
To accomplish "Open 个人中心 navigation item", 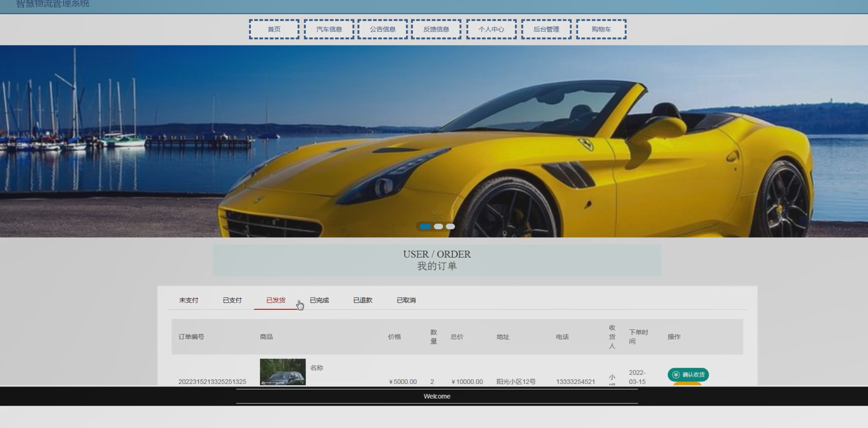I will 491,29.
